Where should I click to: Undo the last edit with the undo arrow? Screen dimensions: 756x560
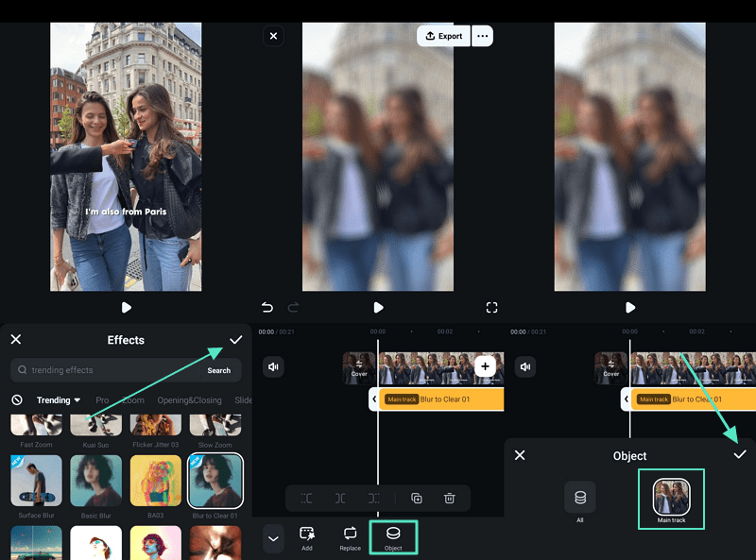[267, 308]
